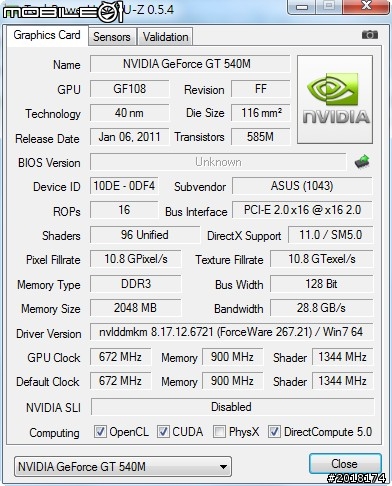
Task: Toggle the DirectCompute 5.0 checkbox
Action: (x=274, y=431)
